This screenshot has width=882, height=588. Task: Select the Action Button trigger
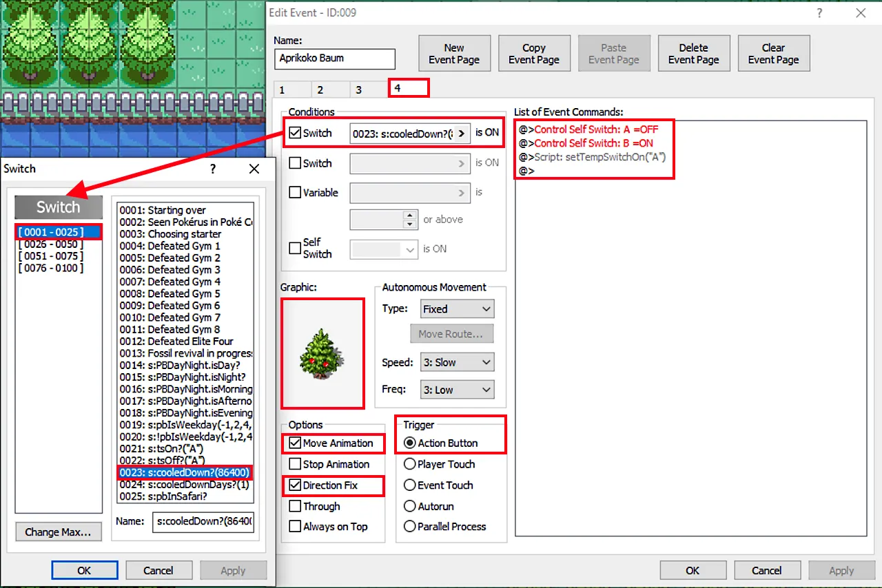[x=410, y=443]
